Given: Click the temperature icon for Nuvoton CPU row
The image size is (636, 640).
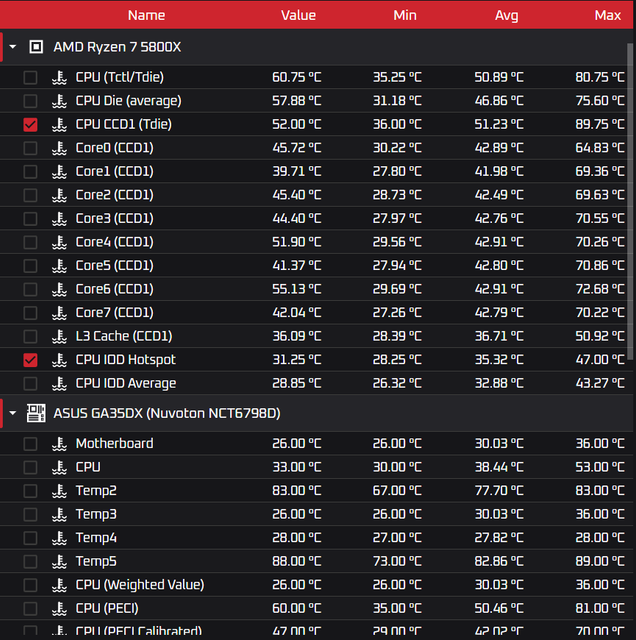Looking at the screenshot, I should (x=60, y=467).
